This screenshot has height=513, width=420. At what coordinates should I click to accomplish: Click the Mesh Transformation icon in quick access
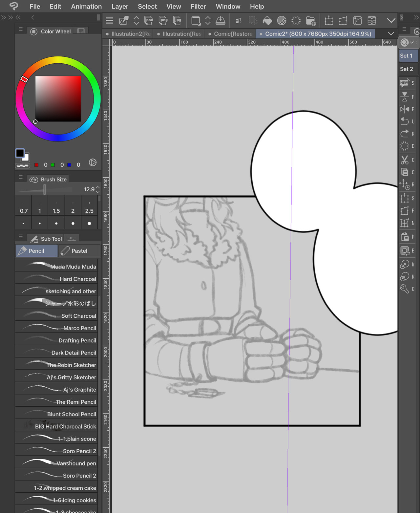405,223
